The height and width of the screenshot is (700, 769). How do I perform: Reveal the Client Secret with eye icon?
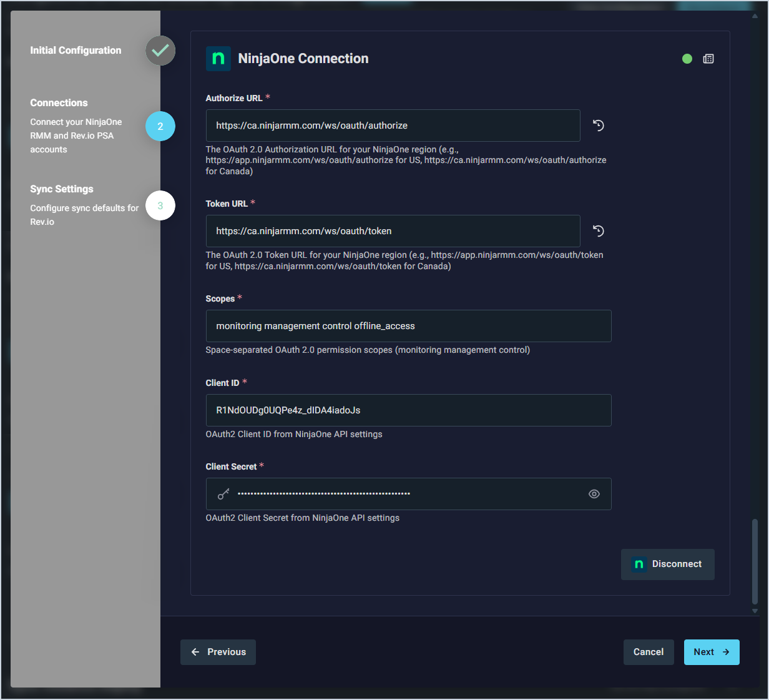(x=594, y=494)
